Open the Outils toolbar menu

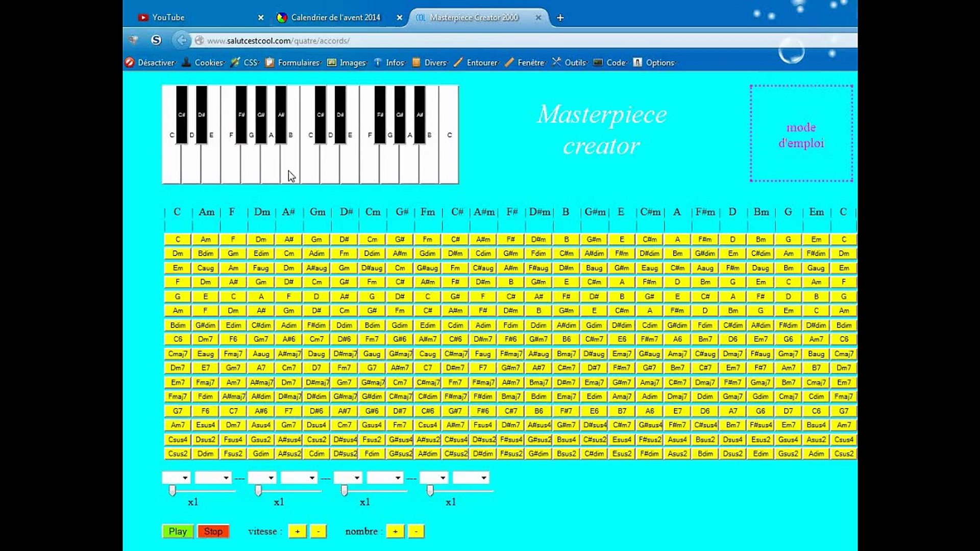(570, 62)
